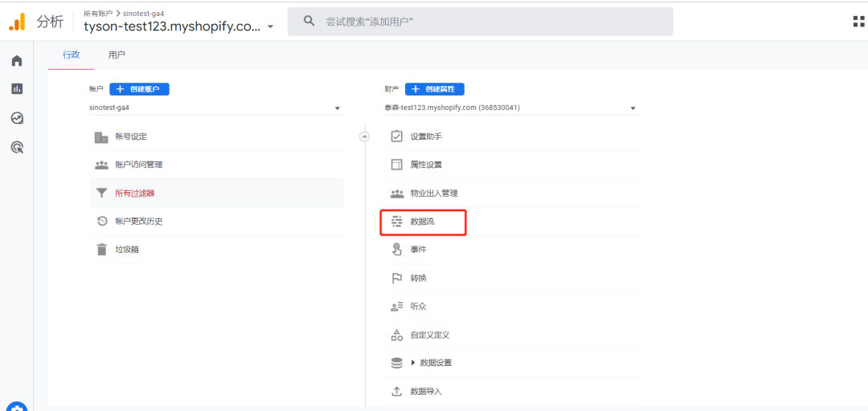
Task: Click the 创建属性 button
Action: pos(435,89)
